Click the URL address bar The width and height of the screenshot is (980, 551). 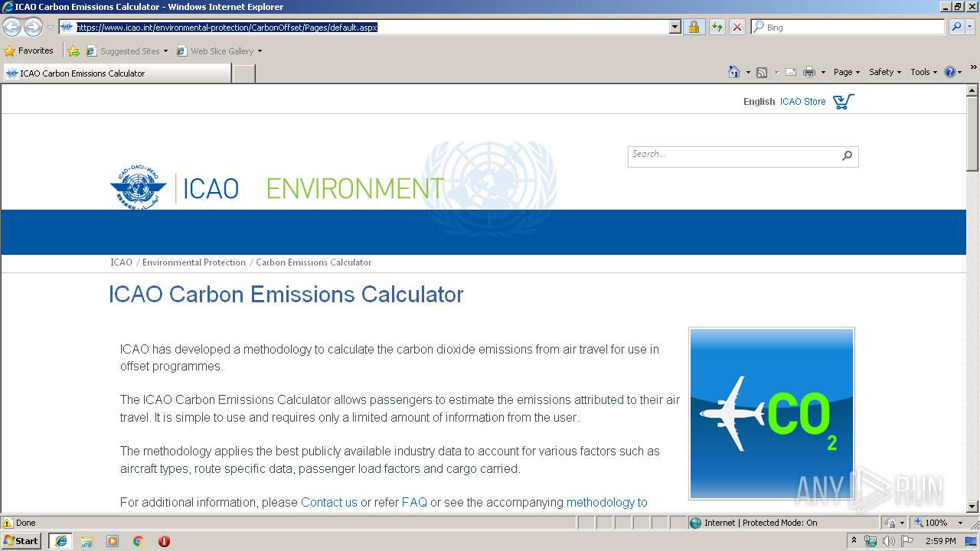[371, 27]
